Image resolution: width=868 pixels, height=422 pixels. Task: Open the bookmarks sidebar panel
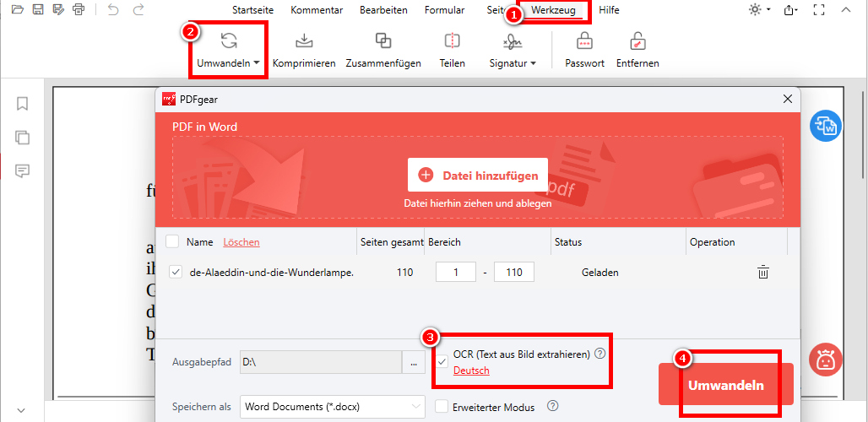pos(22,104)
